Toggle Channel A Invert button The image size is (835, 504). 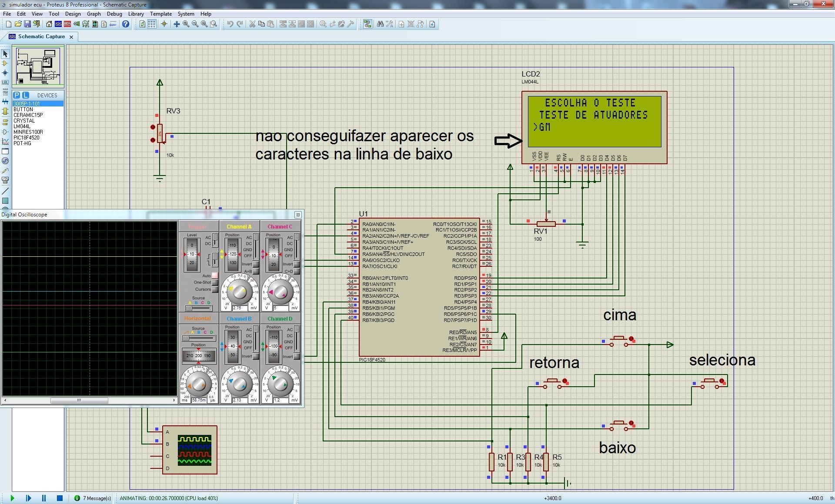(256, 264)
